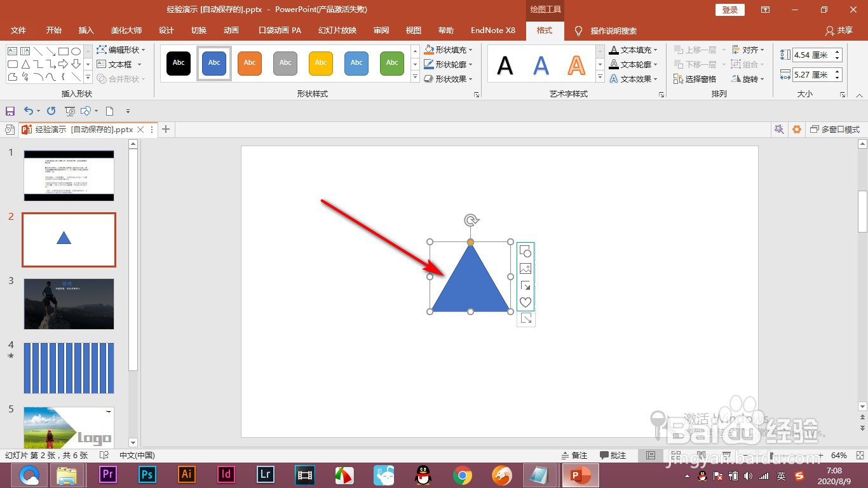Open Chrome browser from taskbar
This screenshot has width=868, height=488.
462,475
